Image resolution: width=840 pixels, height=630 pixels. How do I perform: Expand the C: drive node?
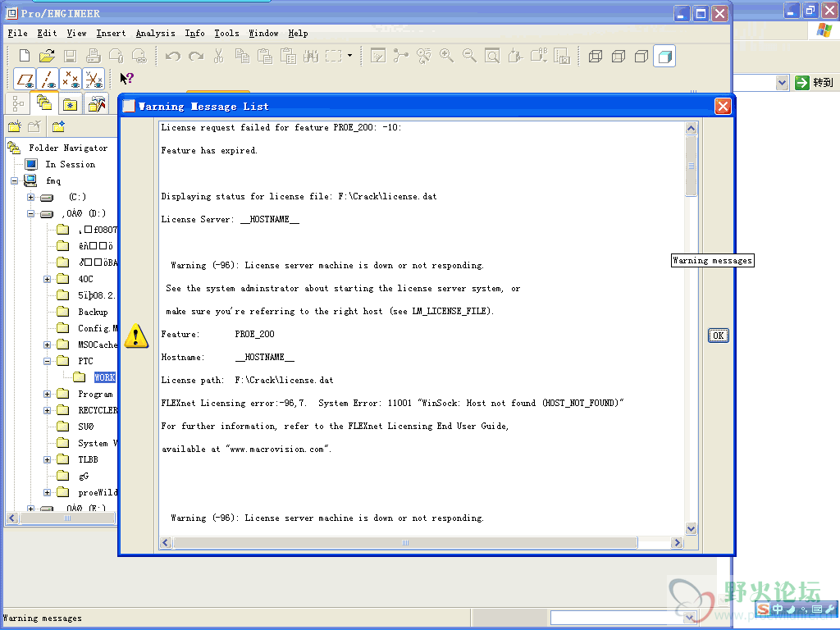coord(30,197)
